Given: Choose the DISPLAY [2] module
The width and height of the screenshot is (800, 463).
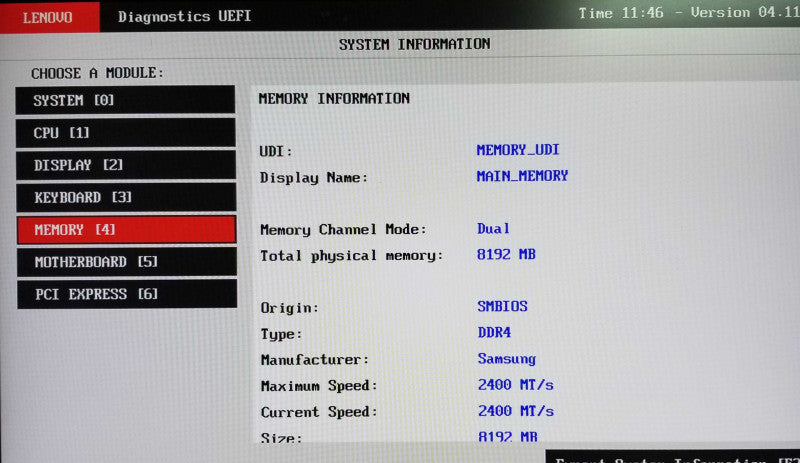Looking at the screenshot, I should pos(126,165).
